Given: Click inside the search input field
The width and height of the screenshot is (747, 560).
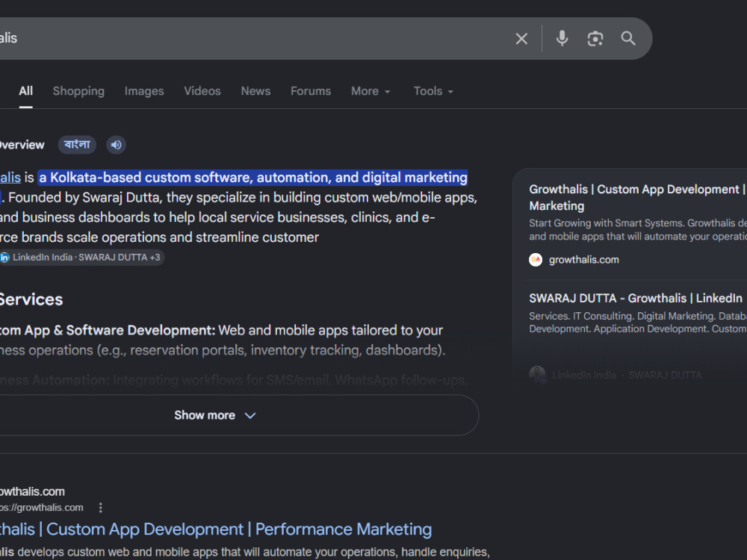Looking at the screenshot, I should pyautogui.click(x=252, y=38).
